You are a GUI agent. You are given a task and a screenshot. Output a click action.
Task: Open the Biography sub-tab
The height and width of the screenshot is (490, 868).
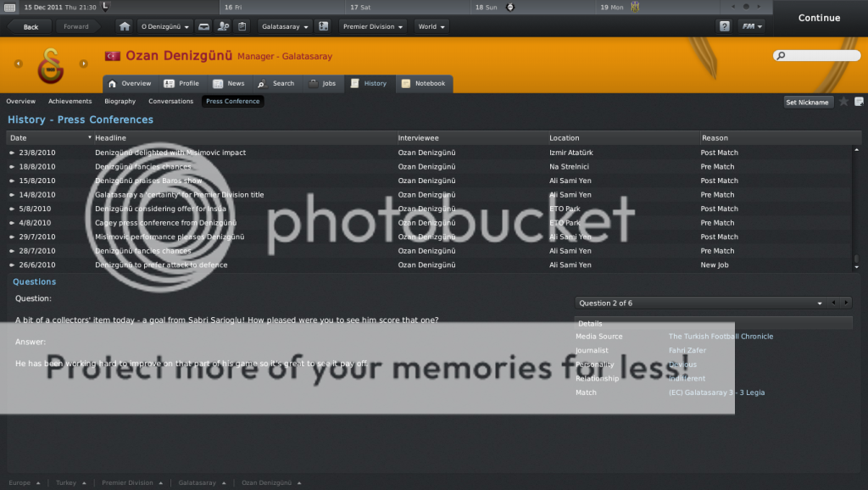coord(120,102)
